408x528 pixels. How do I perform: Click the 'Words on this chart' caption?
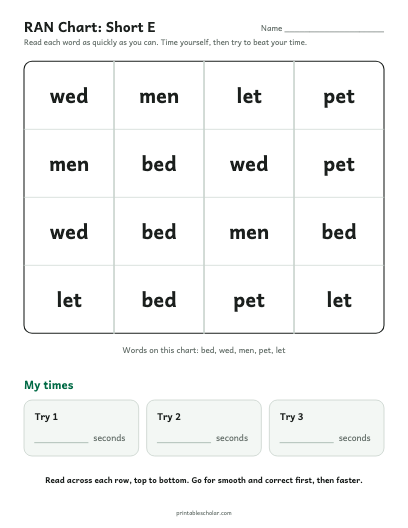pos(204,350)
